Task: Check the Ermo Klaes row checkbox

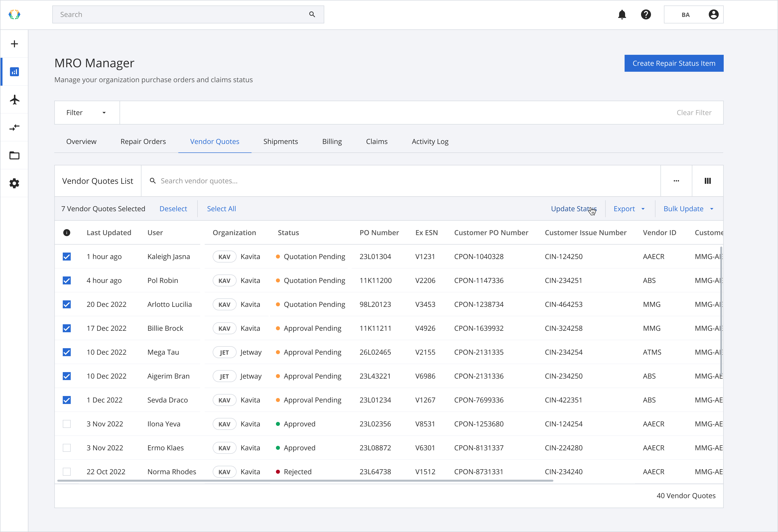Action: 67,448
